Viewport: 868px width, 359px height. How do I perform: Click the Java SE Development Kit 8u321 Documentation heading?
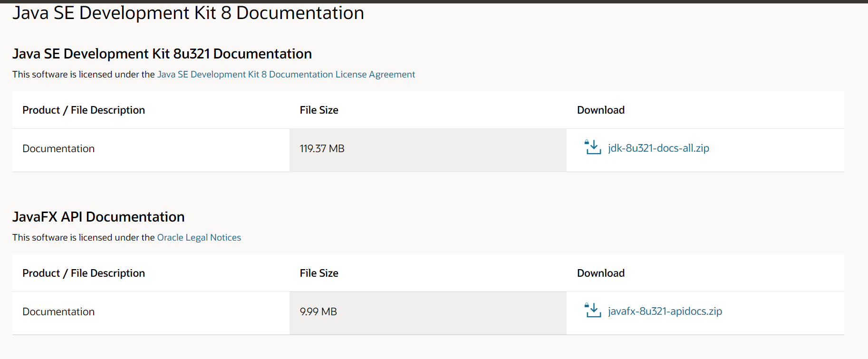coord(162,54)
